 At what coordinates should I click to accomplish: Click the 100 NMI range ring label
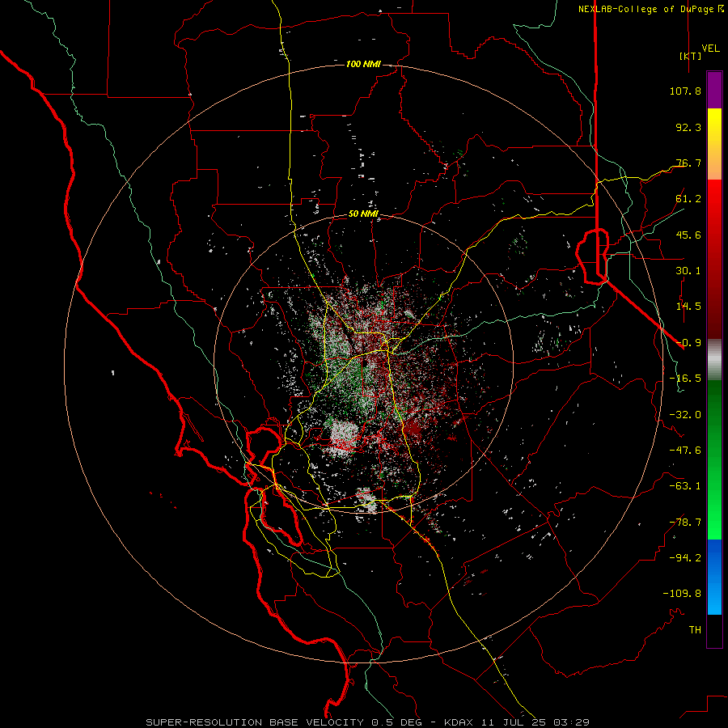coord(363,64)
